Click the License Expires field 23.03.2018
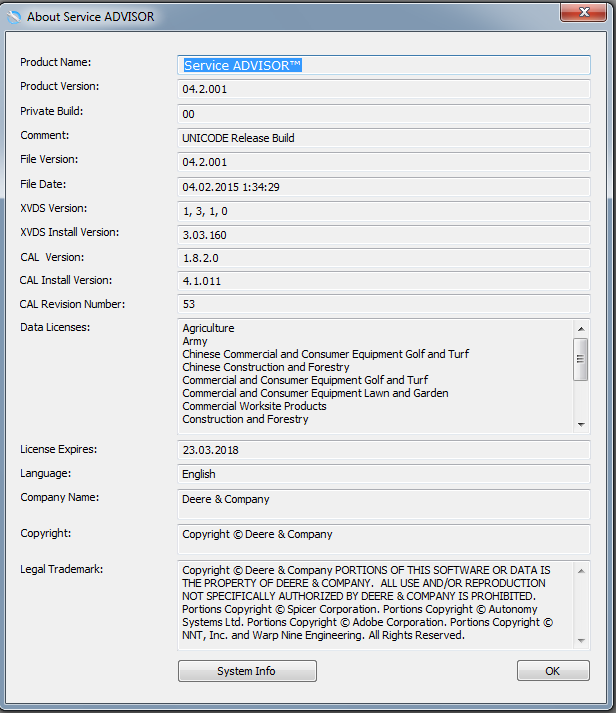 [x=384, y=450]
